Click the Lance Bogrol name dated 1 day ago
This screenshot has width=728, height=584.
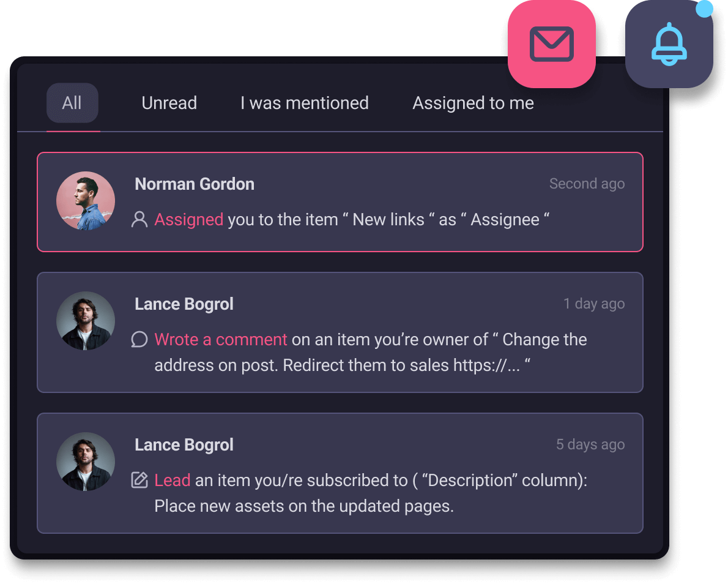[x=184, y=304]
